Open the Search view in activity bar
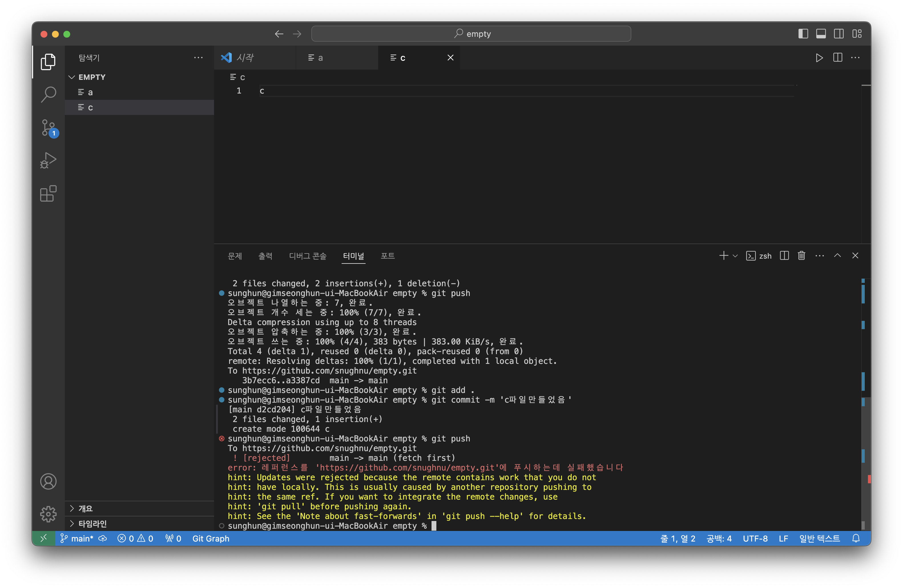The image size is (903, 588). [49, 94]
